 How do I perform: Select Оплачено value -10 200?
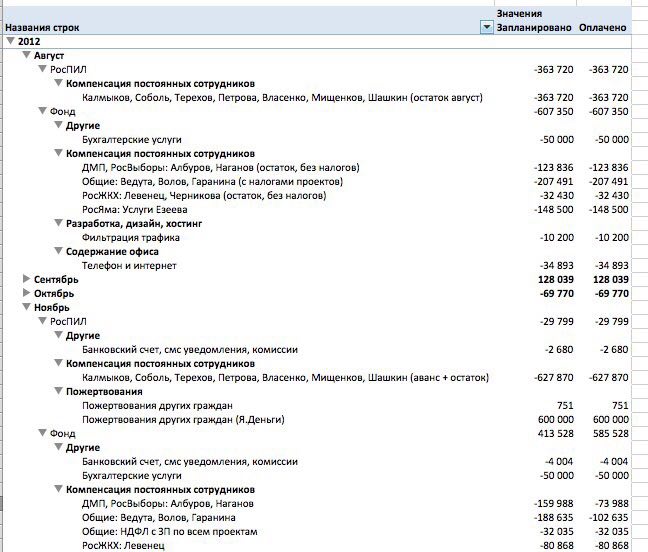click(611, 238)
